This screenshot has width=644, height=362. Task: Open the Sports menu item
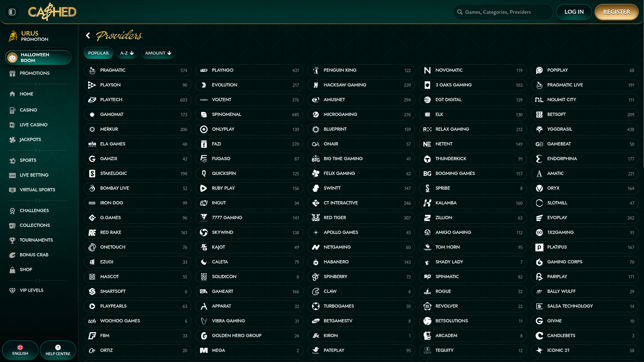(x=28, y=160)
